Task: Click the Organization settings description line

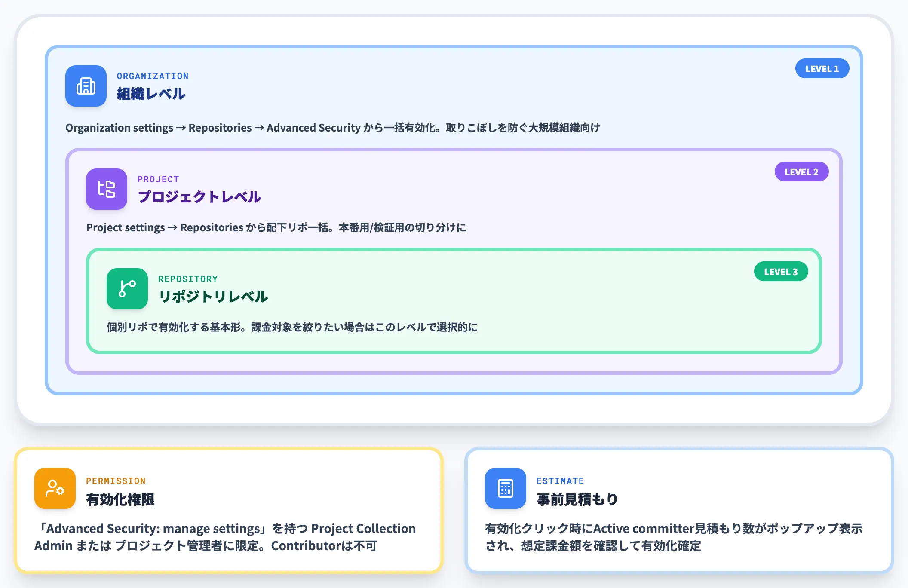Action: tap(333, 128)
